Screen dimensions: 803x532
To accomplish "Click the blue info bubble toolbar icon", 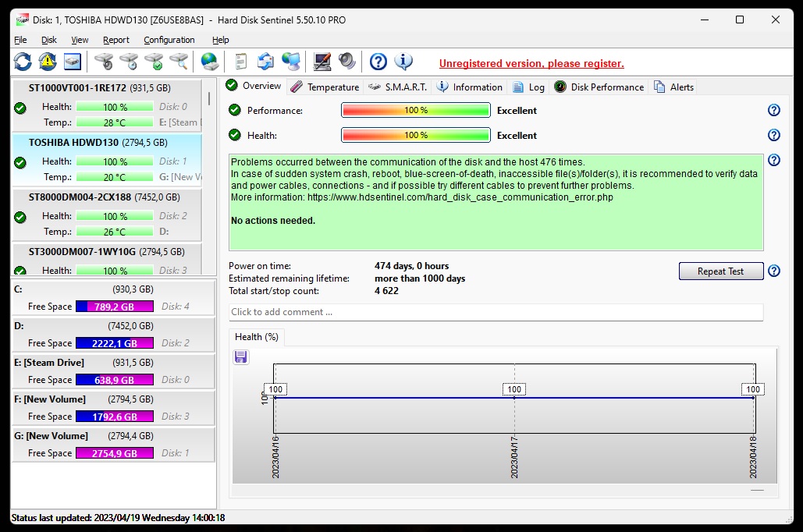I will tap(403, 62).
